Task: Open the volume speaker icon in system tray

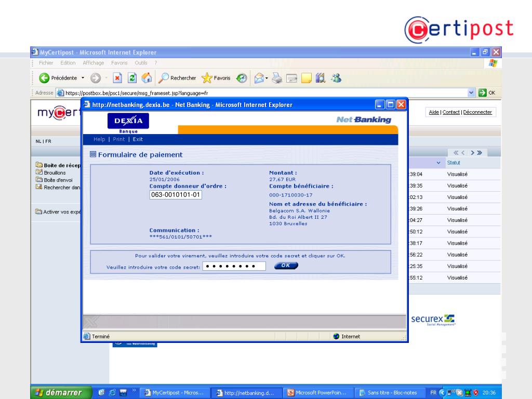Action: pos(451,393)
